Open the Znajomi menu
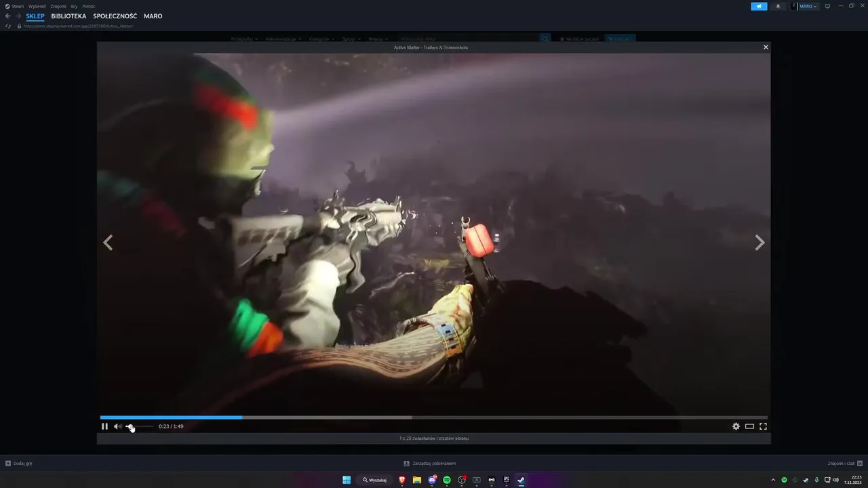 point(58,6)
